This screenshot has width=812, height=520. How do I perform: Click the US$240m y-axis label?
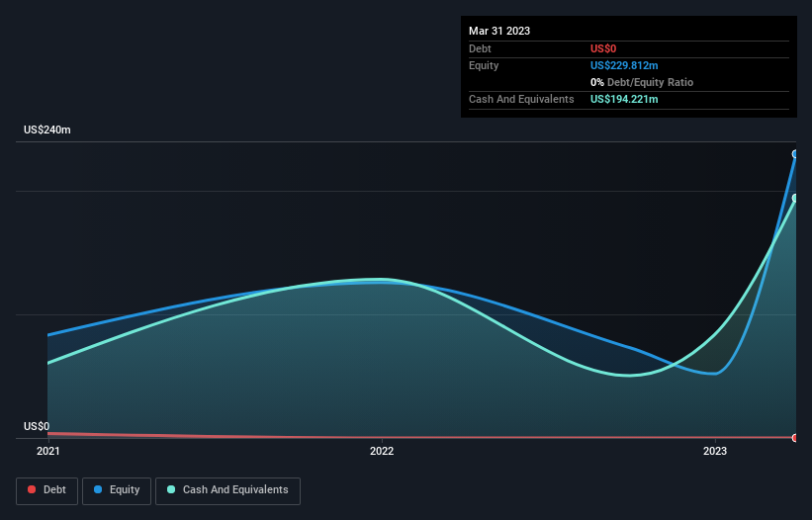click(x=47, y=130)
